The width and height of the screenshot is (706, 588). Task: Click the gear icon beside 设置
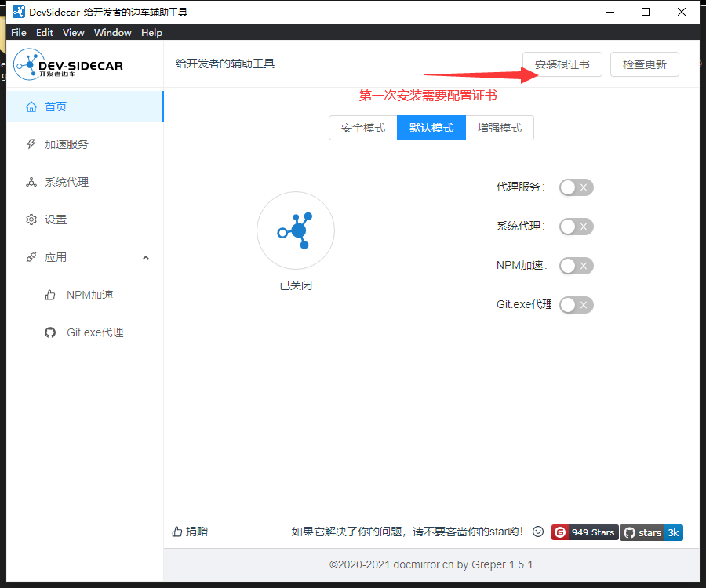(x=31, y=220)
